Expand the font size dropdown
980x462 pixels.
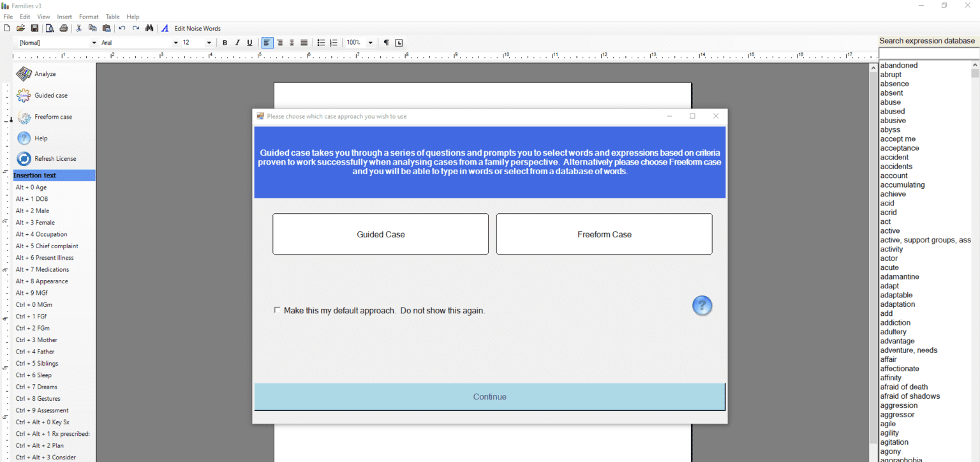coord(209,43)
